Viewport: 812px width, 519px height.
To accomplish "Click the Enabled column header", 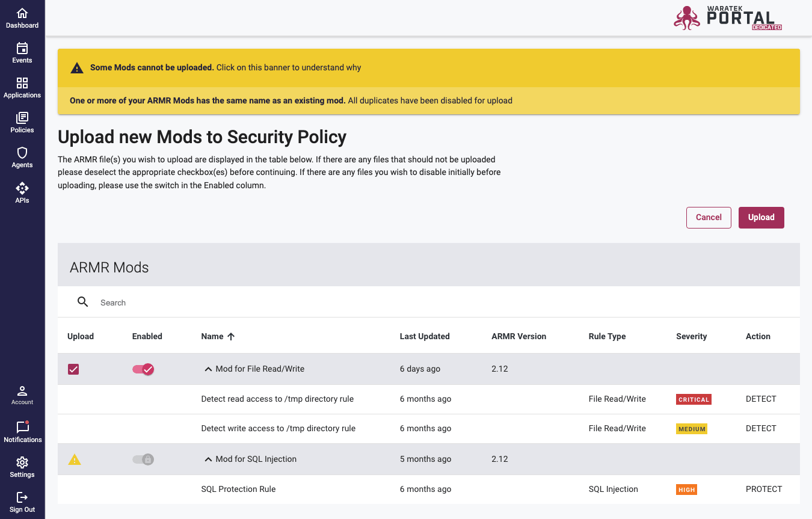I will [147, 336].
